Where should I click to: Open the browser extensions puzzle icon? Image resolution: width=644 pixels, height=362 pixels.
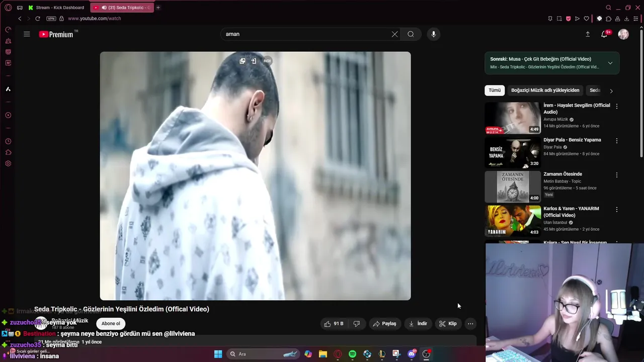pos(608,19)
